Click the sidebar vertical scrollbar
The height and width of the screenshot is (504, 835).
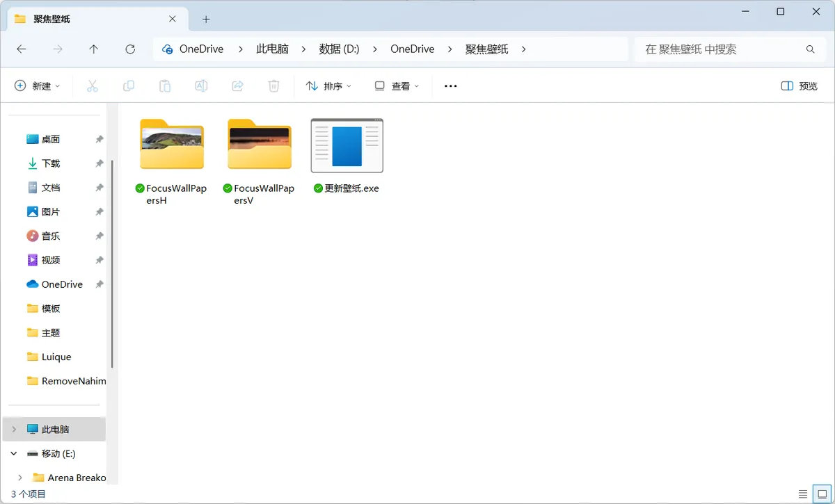(x=112, y=264)
